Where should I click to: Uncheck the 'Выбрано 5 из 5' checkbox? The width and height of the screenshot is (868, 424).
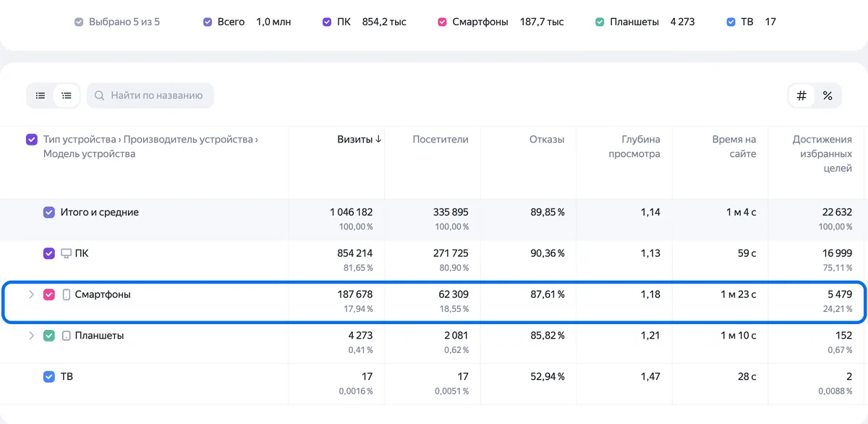[79, 22]
